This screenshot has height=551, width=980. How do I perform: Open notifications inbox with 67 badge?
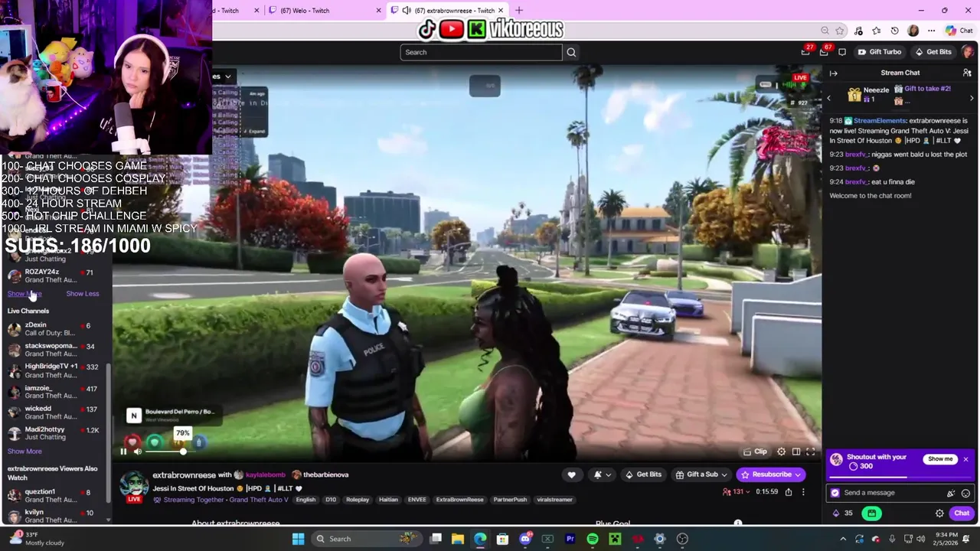[x=824, y=51]
